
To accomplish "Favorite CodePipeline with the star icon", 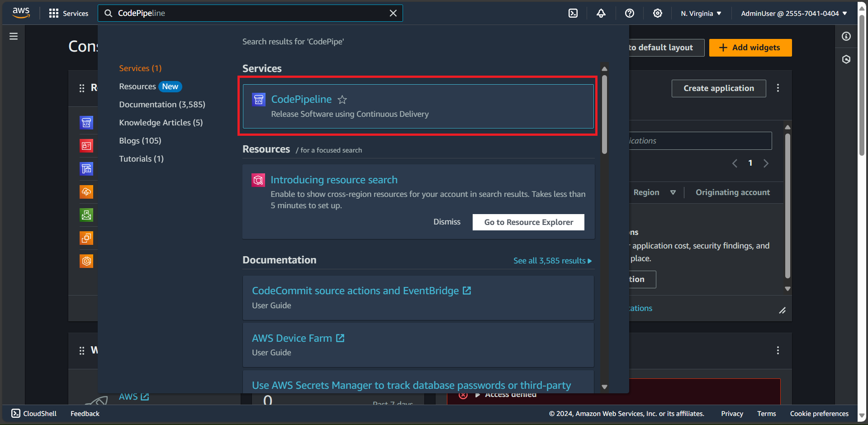I will [x=342, y=100].
